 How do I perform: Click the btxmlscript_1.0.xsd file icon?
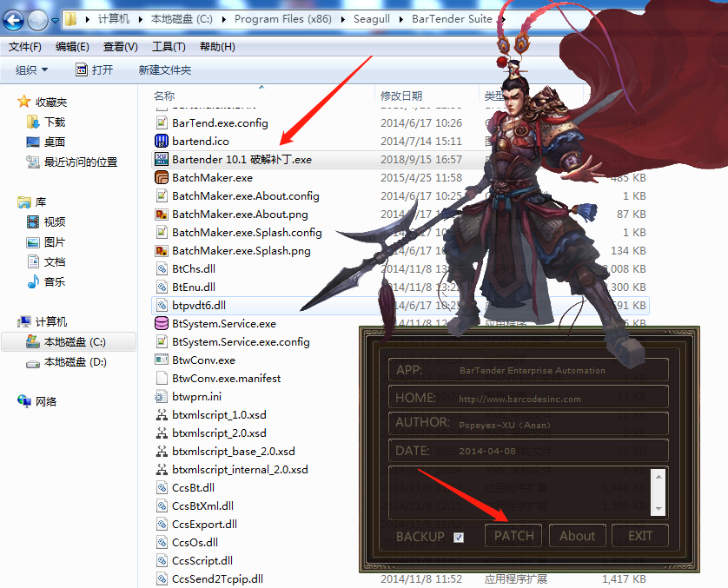point(161,414)
